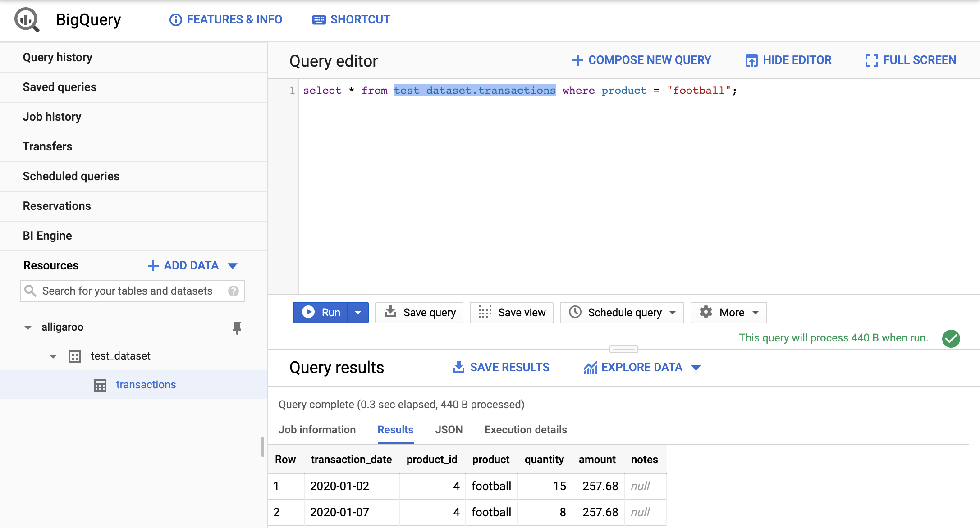Viewport: 980px width, 528px height.
Task: Open the Transfers section
Action: tap(133, 146)
